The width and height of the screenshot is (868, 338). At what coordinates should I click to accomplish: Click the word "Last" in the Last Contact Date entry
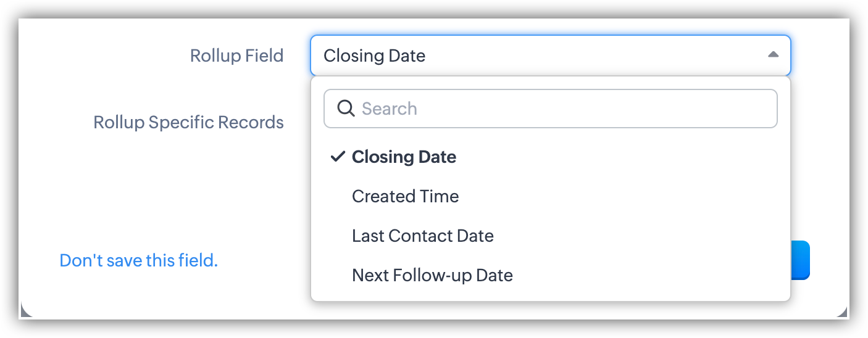pos(365,236)
